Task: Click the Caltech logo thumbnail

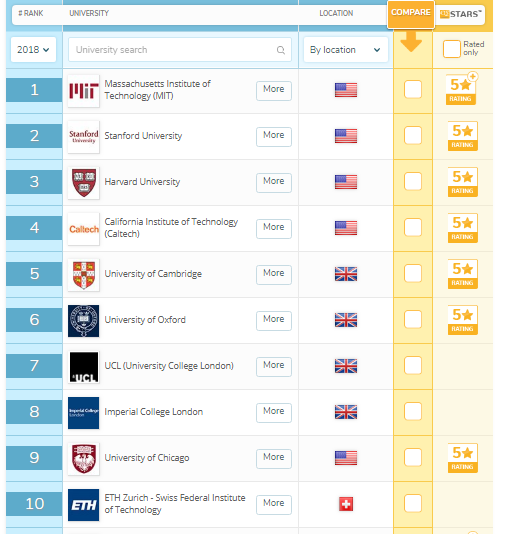Action: [x=83, y=229]
